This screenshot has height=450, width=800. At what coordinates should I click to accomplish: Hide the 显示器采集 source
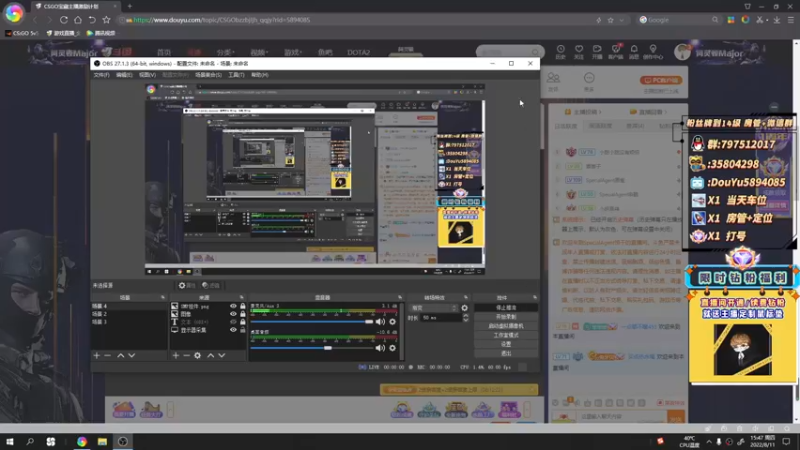pyautogui.click(x=233, y=330)
